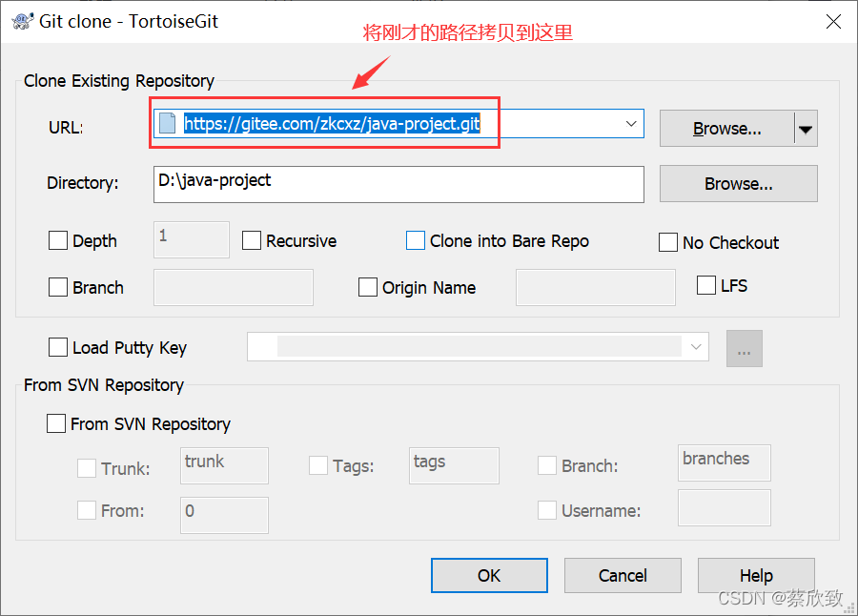Expand the URL history dropdown
858x616 pixels.
point(631,124)
